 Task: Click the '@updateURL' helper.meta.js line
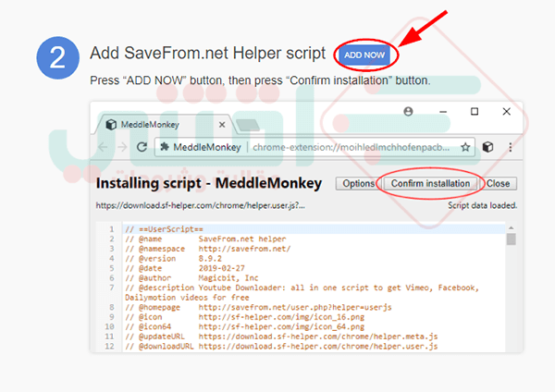pyautogui.click(x=281, y=337)
